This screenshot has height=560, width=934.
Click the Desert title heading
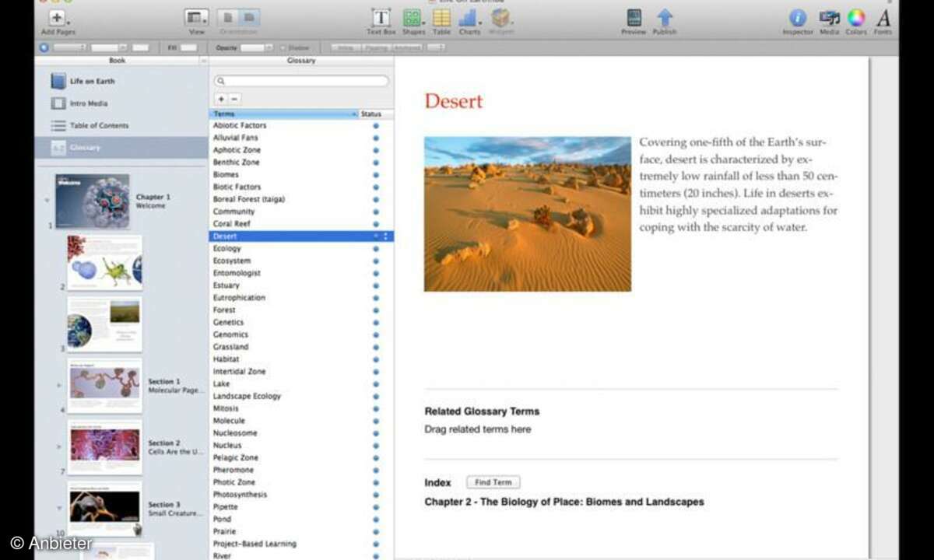pyautogui.click(x=454, y=101)
